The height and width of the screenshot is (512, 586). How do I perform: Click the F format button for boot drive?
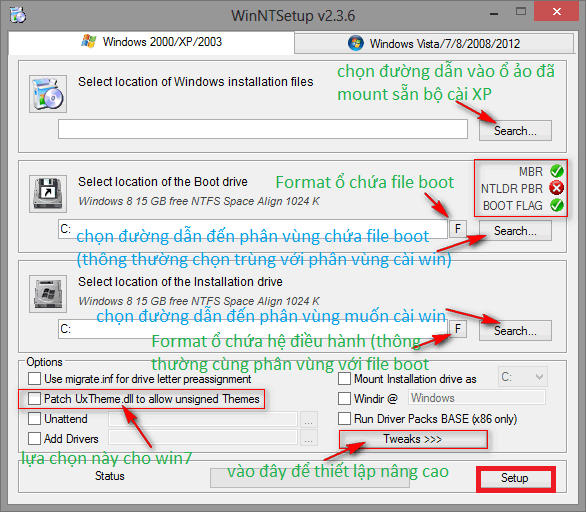[458, 228]
